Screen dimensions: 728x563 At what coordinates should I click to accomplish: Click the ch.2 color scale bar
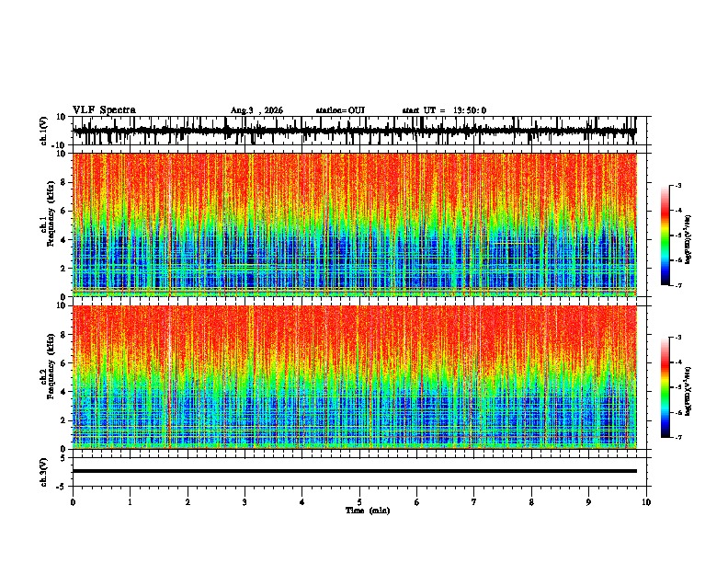(665, 387)
